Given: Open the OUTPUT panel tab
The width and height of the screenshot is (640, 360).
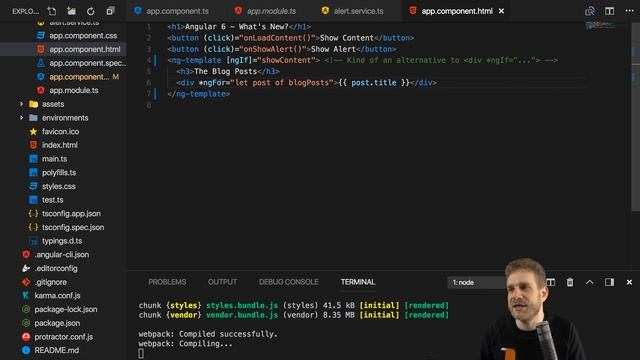Looking at the screenshot, I should (x=222, y=282).
